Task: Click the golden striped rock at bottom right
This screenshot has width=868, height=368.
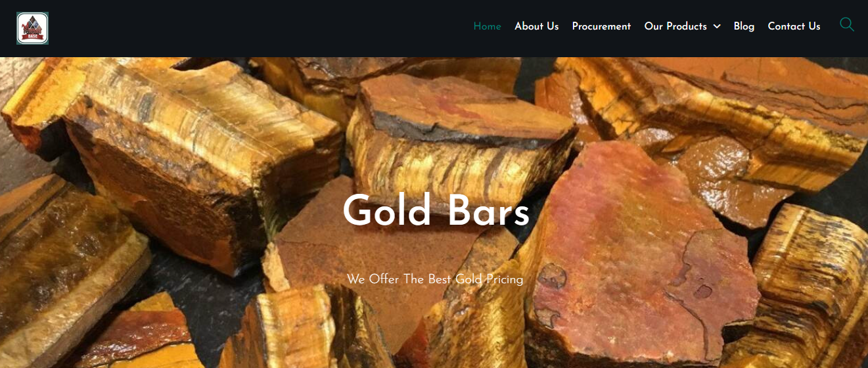Action: click(808, 289)
